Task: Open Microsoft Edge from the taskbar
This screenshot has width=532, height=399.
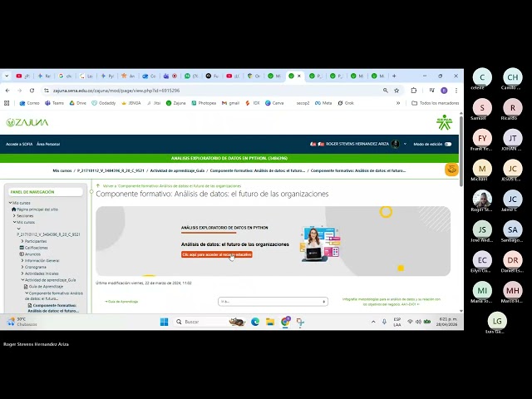Action: (x=255, y=322)
